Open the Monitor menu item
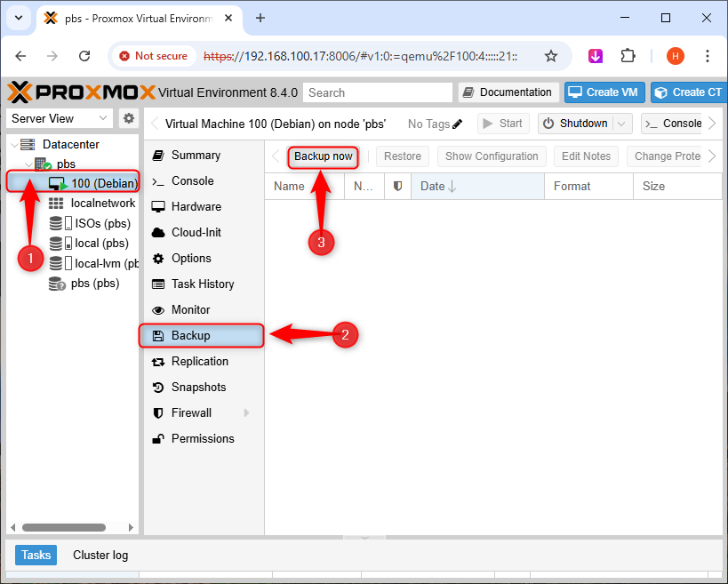Image resolution: width=728 pixels, height=584 pixels. tap(204, 309)
